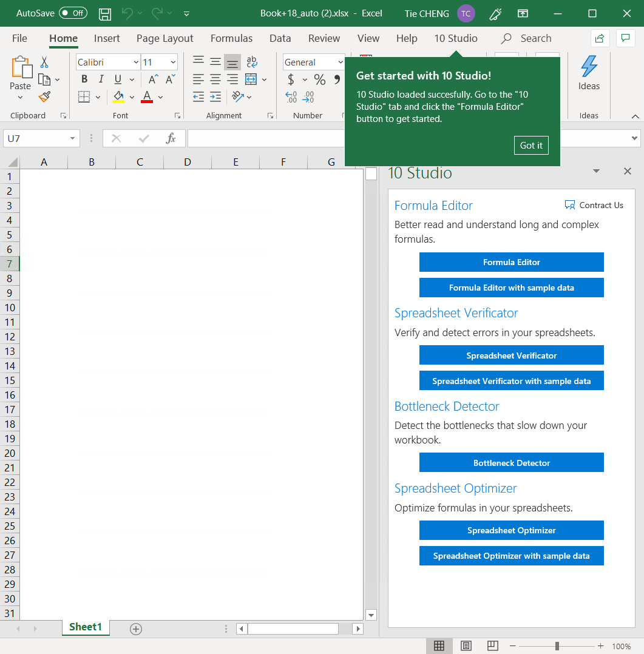Click Increase Indent icon

(215, 97)
